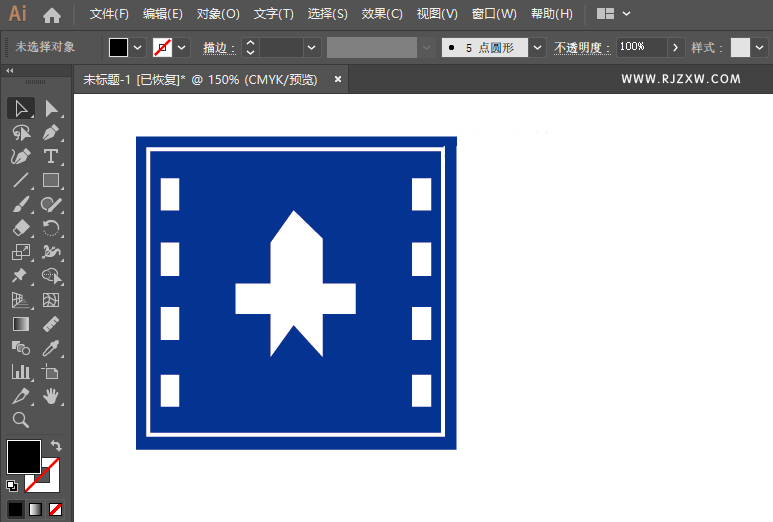Open the fill color dropdown arrow
This screenshot has height=522, width=773.
coord(138,47)
